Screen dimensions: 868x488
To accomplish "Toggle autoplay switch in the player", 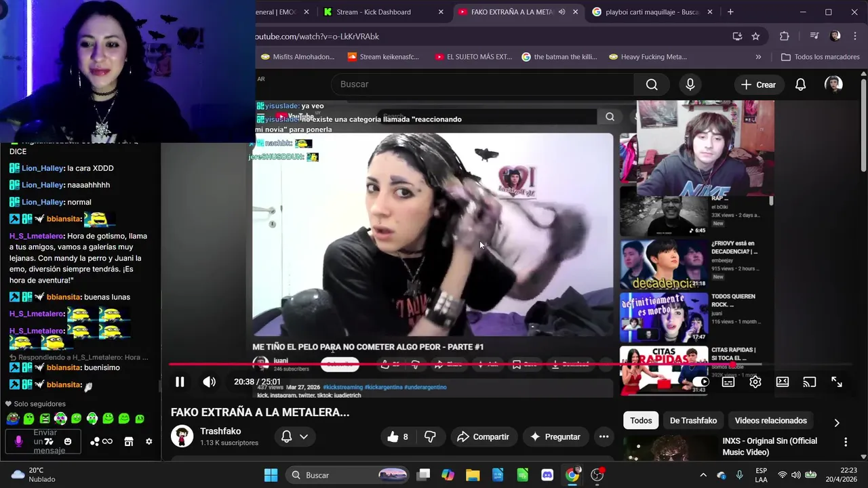I will click(x=701, y=382).
